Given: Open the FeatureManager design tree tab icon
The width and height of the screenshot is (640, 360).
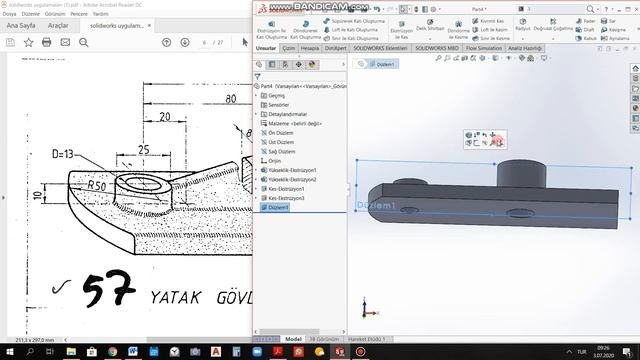Looking at the screenshot, I should point(259,64).
